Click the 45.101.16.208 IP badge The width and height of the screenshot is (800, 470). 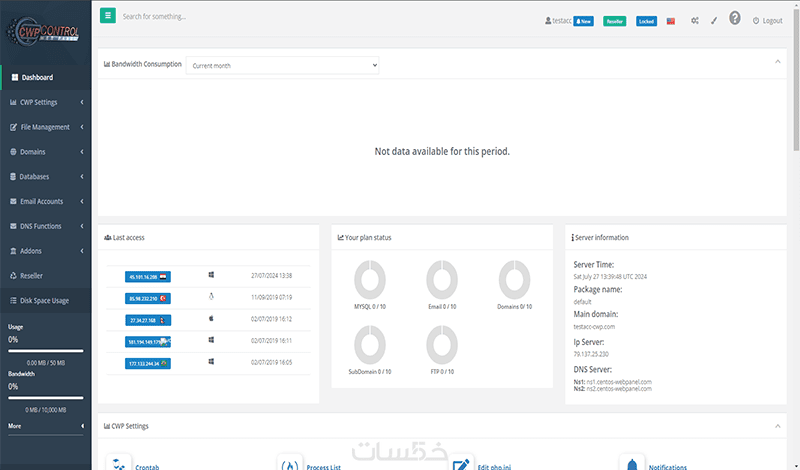(x=148, y=277)
